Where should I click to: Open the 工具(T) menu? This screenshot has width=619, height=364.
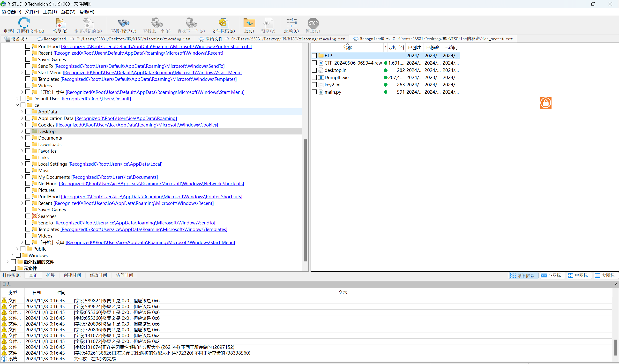pyautogui.click(x=50, y=12)
